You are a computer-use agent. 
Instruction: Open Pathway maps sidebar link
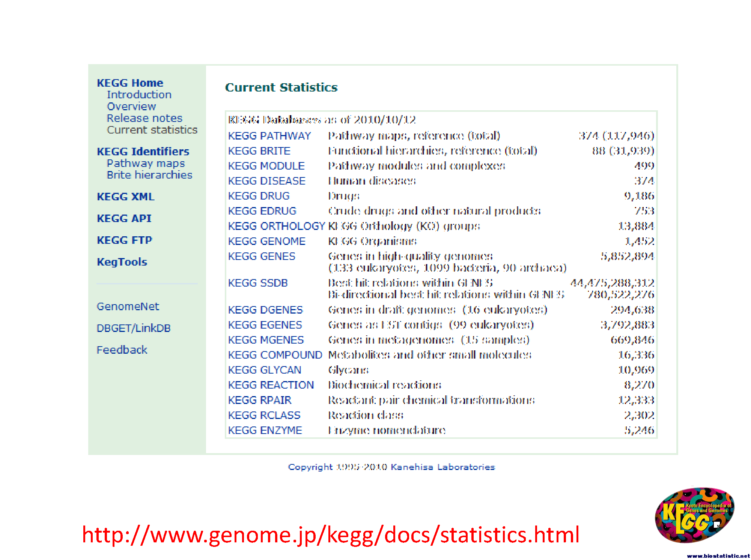tap(146, 164)
